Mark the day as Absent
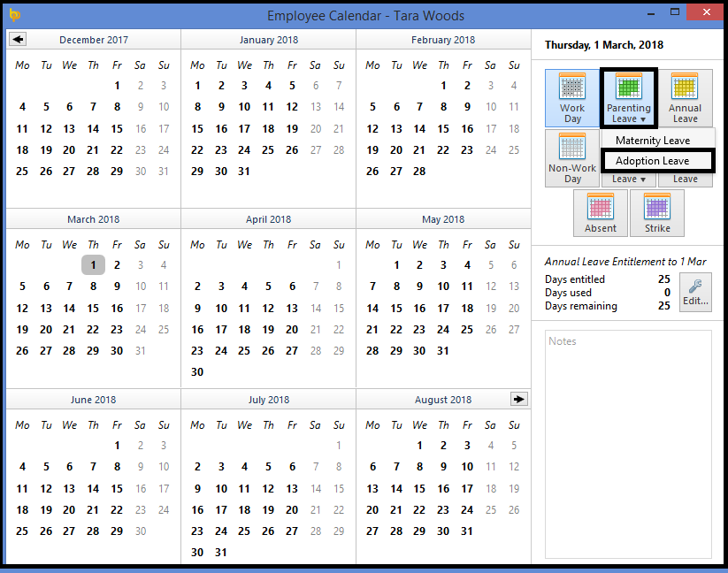The image size is (728, 573). click(x=601, y=213)
